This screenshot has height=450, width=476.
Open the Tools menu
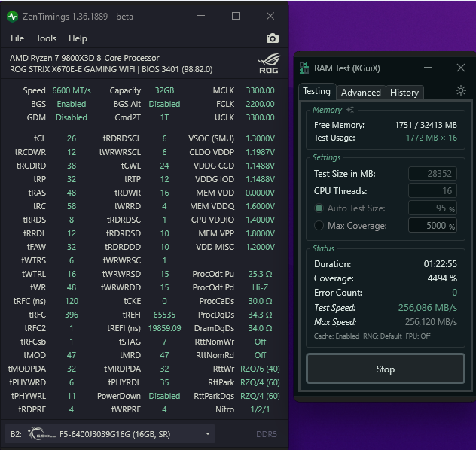coord(46,38)
